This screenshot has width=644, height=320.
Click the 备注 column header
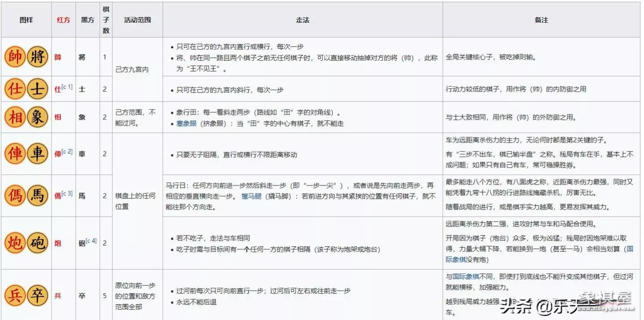point(541,20)
